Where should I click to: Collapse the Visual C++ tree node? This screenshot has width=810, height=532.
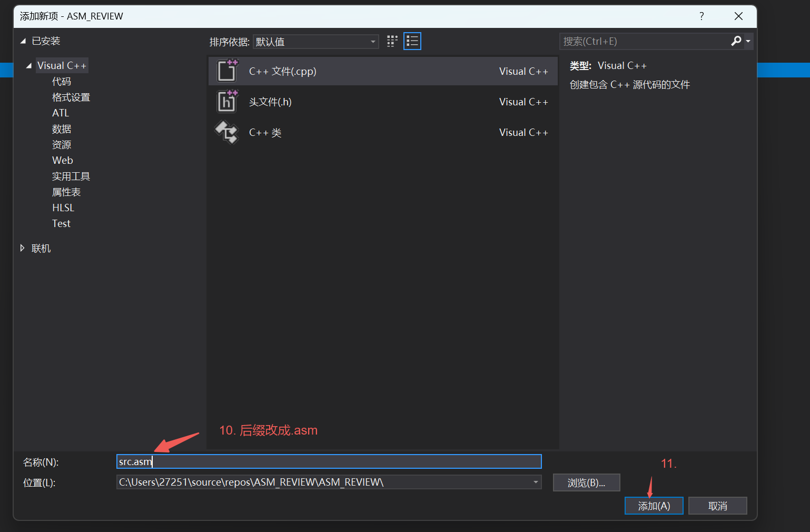tap(28, 66)
